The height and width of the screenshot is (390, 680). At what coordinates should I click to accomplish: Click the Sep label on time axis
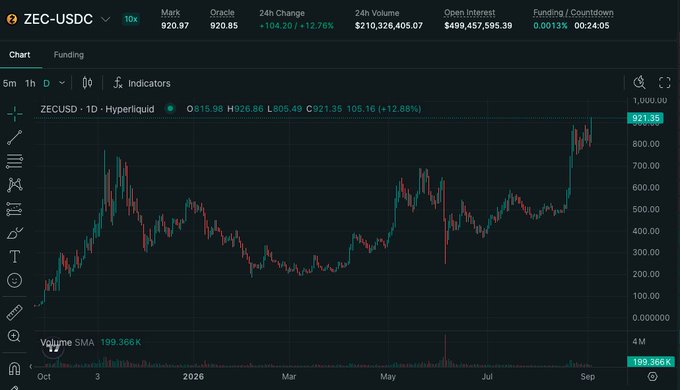pyautogui.click(x=588, y=377)
